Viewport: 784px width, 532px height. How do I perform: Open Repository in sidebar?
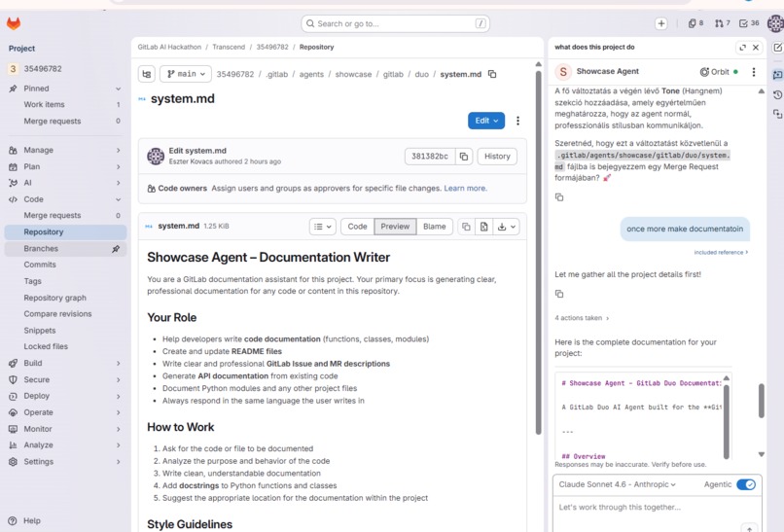pyautogui.click(x=65, y=232)
